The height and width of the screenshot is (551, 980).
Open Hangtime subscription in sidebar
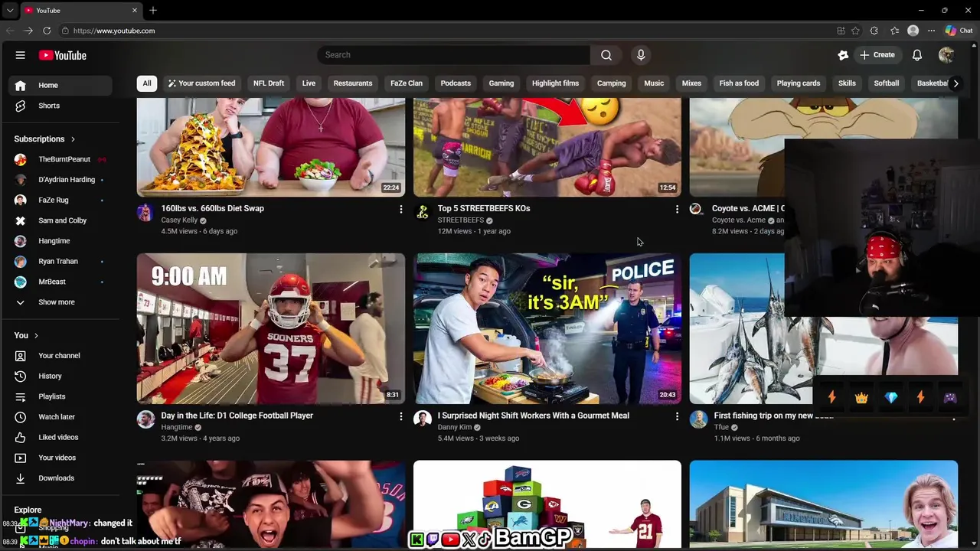click(x=60, y=241)
